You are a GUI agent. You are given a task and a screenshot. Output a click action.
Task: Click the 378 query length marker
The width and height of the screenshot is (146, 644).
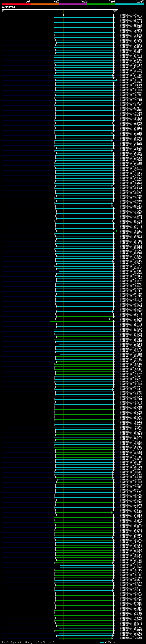point(115,11)
